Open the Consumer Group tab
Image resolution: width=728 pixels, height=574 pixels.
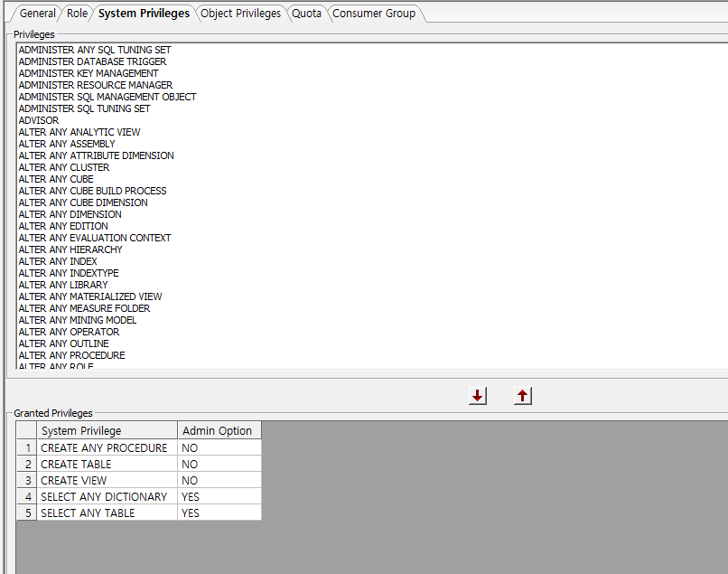coord(374,14)
